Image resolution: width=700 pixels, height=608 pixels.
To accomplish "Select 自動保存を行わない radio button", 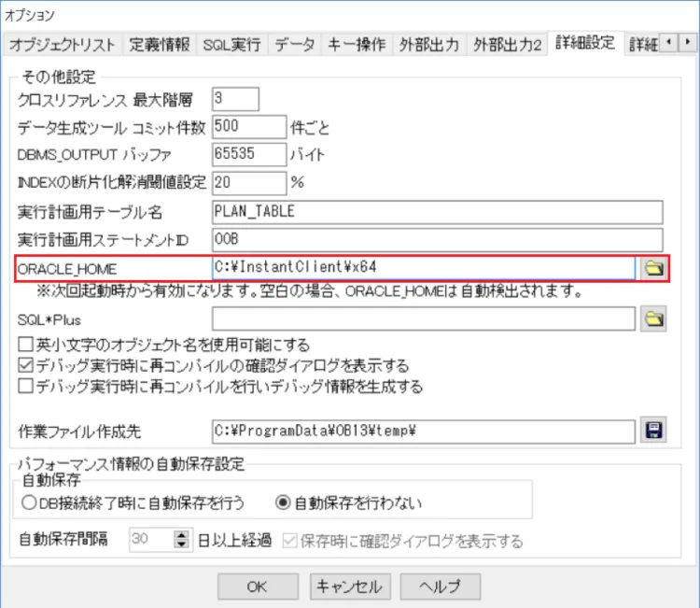I will coord(283,502).
